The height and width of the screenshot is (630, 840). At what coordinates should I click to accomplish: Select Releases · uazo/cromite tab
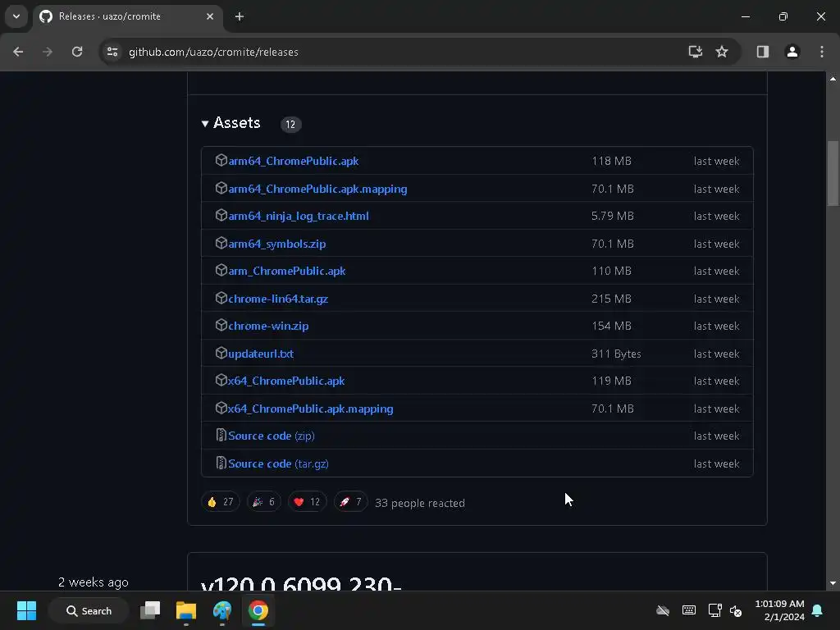[x=127, y=16]
